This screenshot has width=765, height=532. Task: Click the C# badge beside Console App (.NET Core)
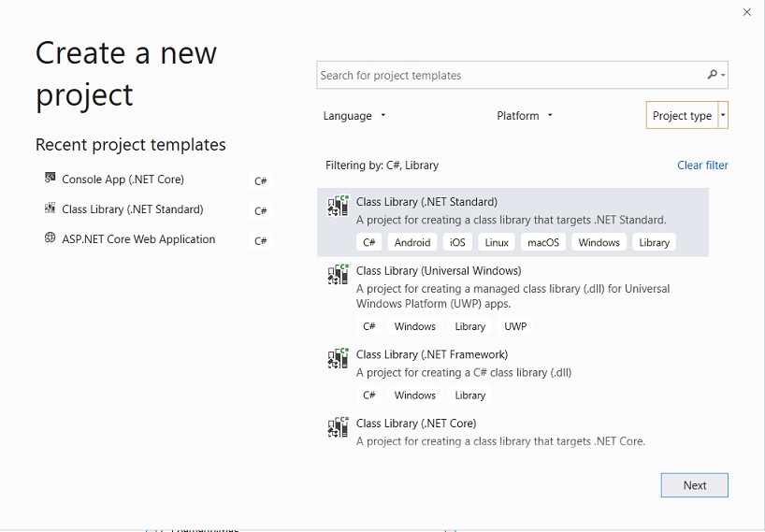[x=261, y=180]
